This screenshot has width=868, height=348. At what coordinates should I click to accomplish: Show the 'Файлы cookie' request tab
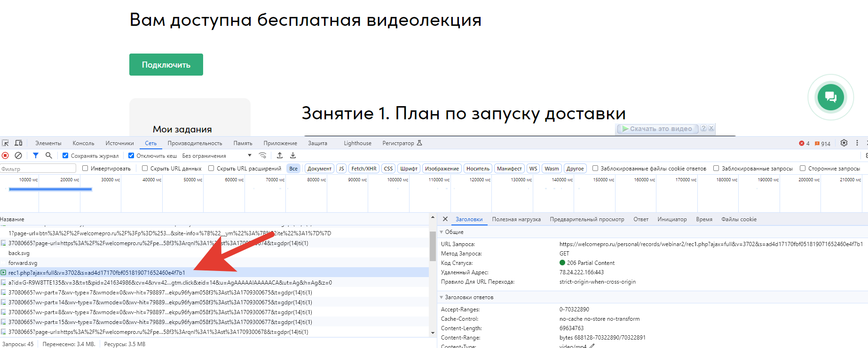pos(739,219)
